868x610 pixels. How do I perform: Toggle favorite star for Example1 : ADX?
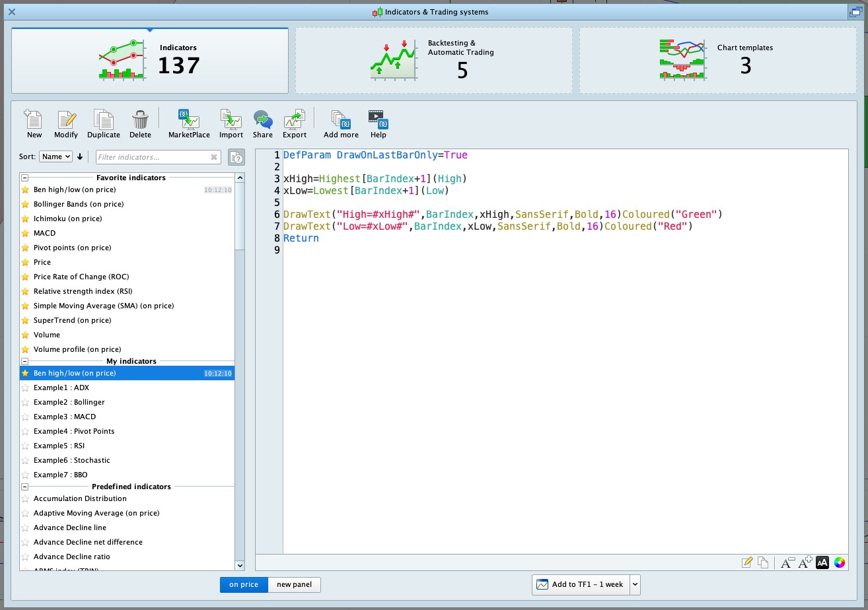(26, 388)
